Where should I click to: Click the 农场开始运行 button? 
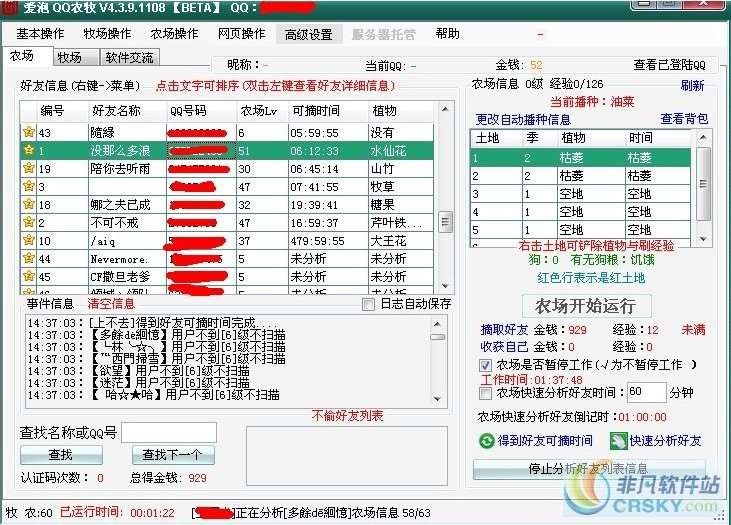click(586, 306)
